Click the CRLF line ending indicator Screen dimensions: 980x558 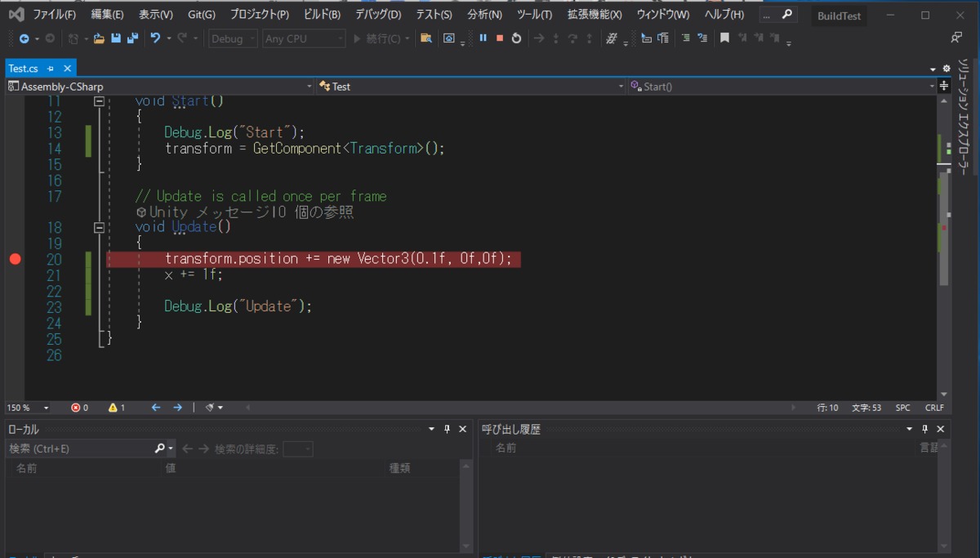click(934, 407)
